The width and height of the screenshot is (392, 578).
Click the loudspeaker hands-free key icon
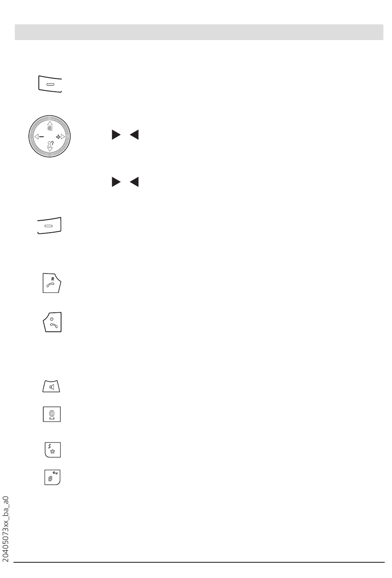52,387
